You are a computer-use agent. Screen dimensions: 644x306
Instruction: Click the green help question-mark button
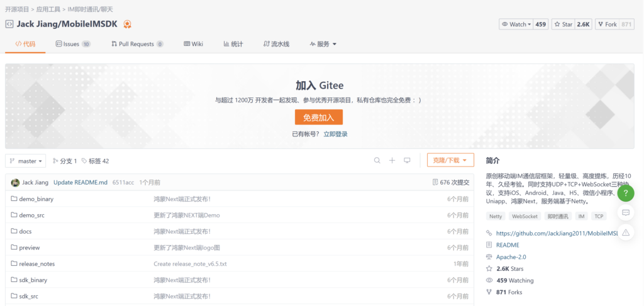tap(625, 193)
